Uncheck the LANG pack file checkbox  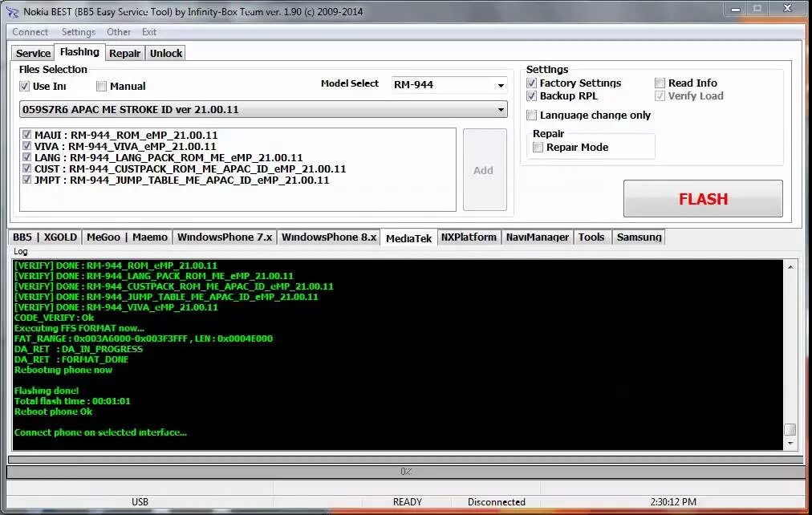pyautogui.click(x=27, y=157)
